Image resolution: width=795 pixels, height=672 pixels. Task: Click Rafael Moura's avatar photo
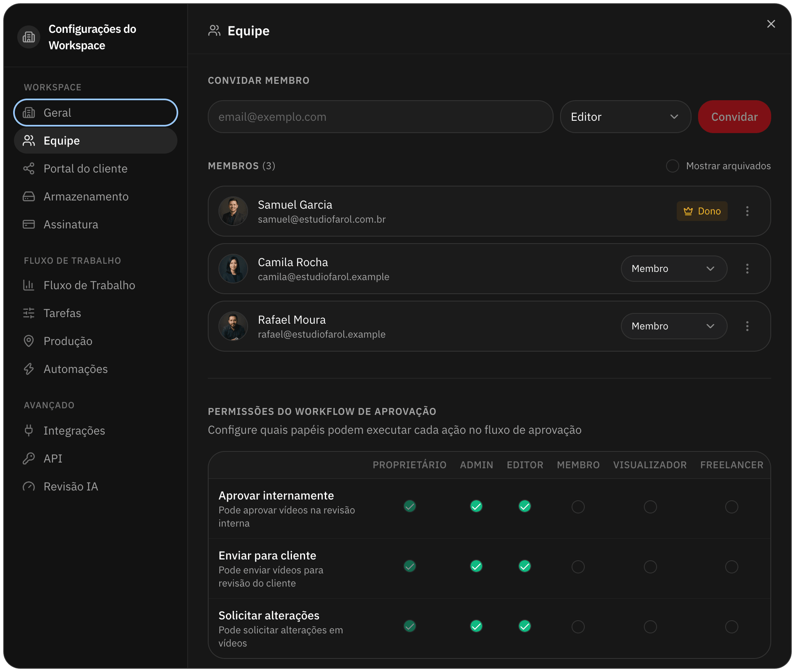tap(233, 326)
